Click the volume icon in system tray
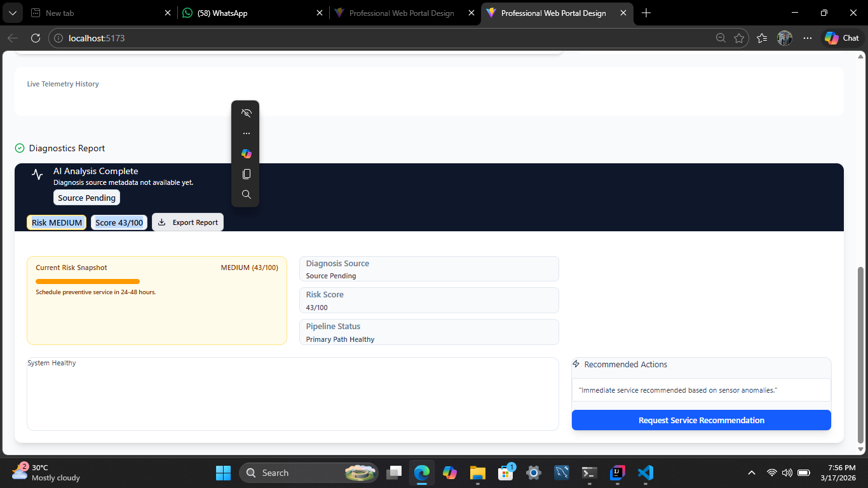This screenshot has height=488, width=868. coord(787,473)
